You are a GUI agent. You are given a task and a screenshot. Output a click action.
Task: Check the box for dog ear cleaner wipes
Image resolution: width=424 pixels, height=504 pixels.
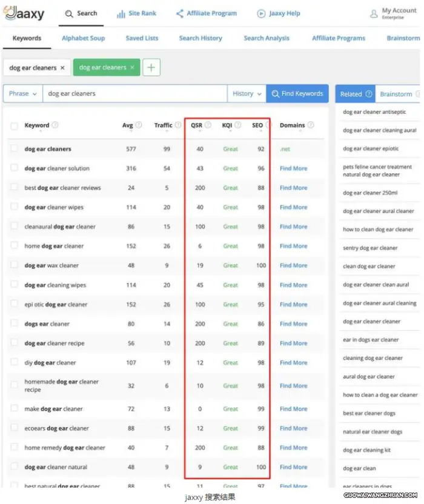click(x=14, y=207)
